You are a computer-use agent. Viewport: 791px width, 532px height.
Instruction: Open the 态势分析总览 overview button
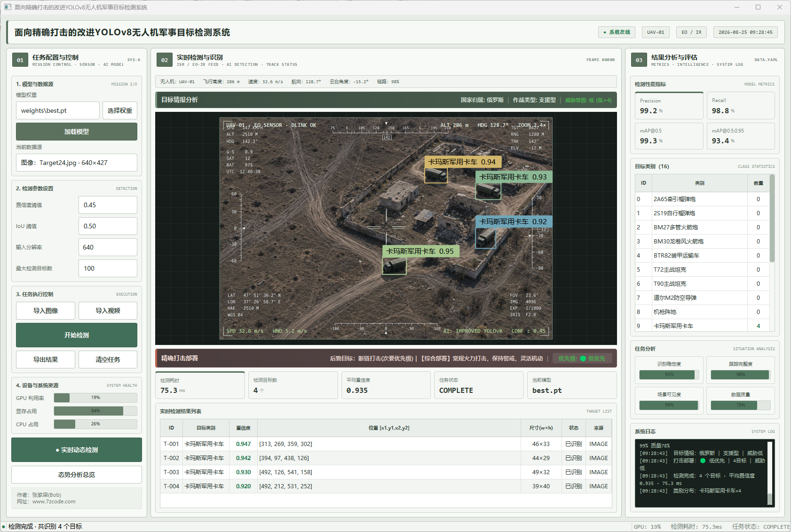77,475
